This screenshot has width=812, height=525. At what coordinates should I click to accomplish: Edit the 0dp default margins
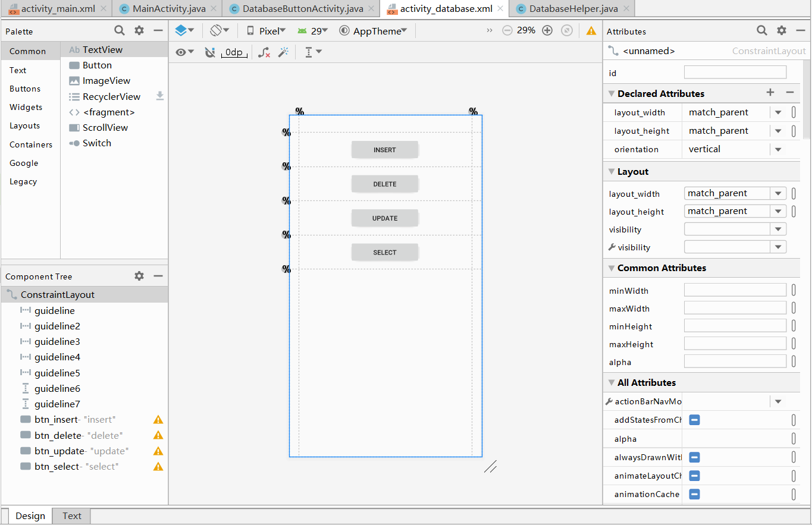point(234,52)
